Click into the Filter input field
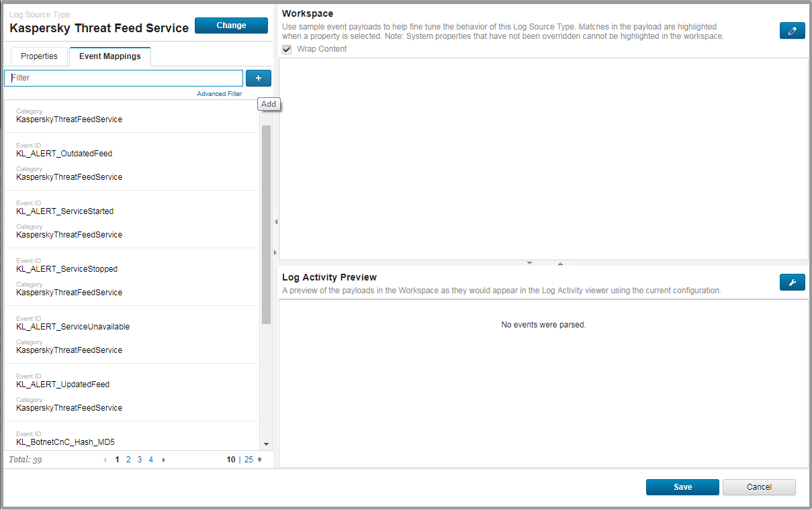The height and width of the screenshot is (510, 812). point(124,78)
